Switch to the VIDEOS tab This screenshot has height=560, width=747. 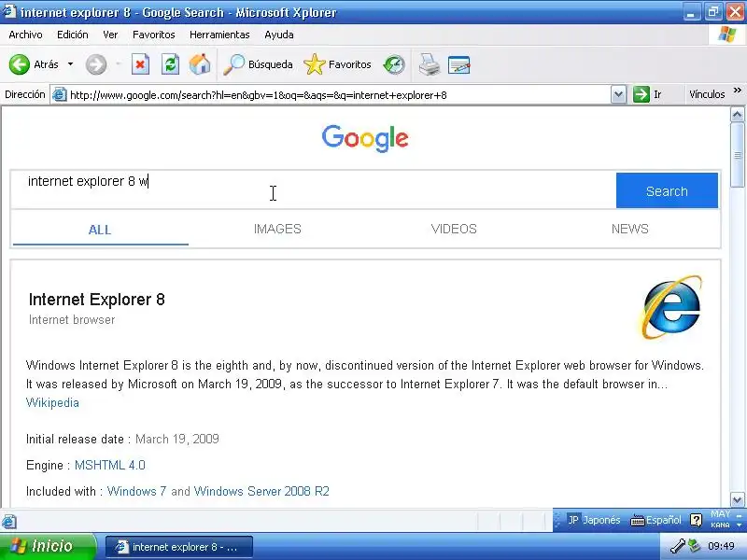click(454, 229)
